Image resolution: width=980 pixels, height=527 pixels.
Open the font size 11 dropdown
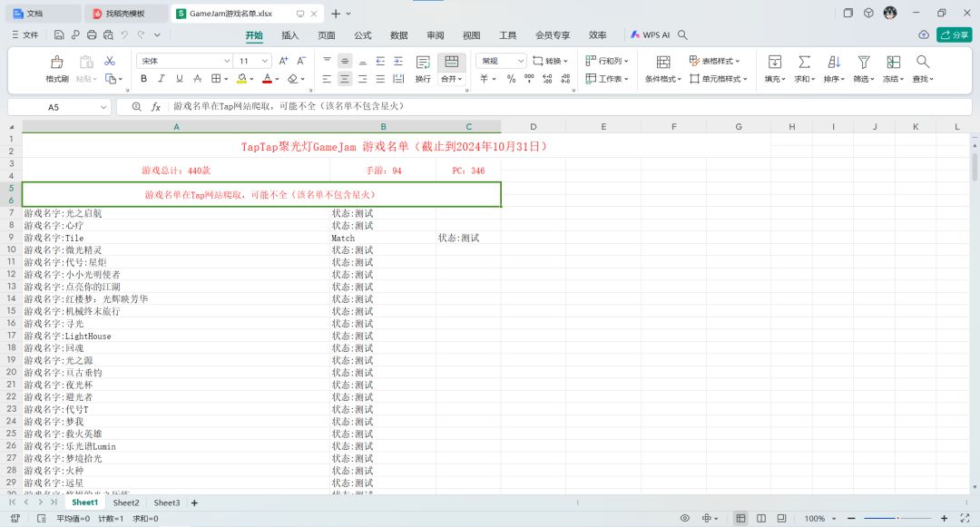point(265,61)
